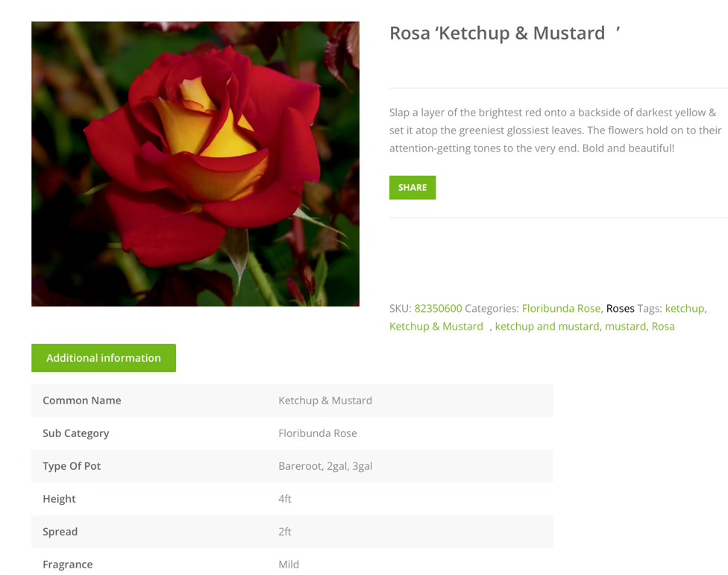Click the product description paragraph
This screenshot has width=728, height=575.
556,131
